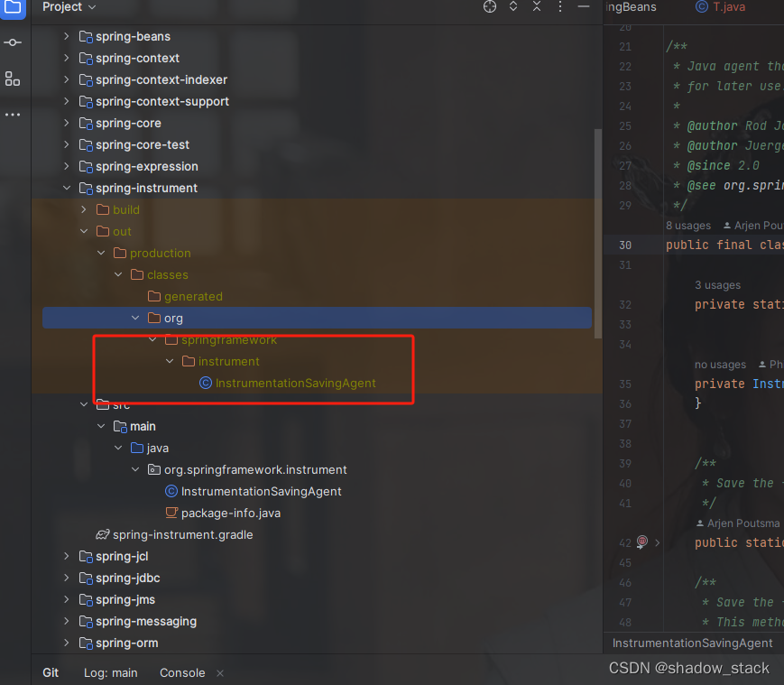Collapse the java folder
Screen dimensions: 784x685
[x=118, y=448]
